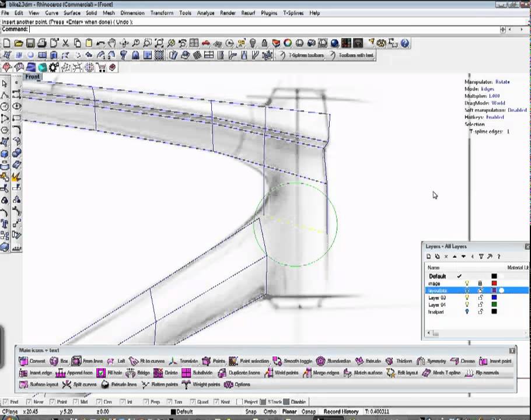Open the Analyze menu

(x=205, y=13)
